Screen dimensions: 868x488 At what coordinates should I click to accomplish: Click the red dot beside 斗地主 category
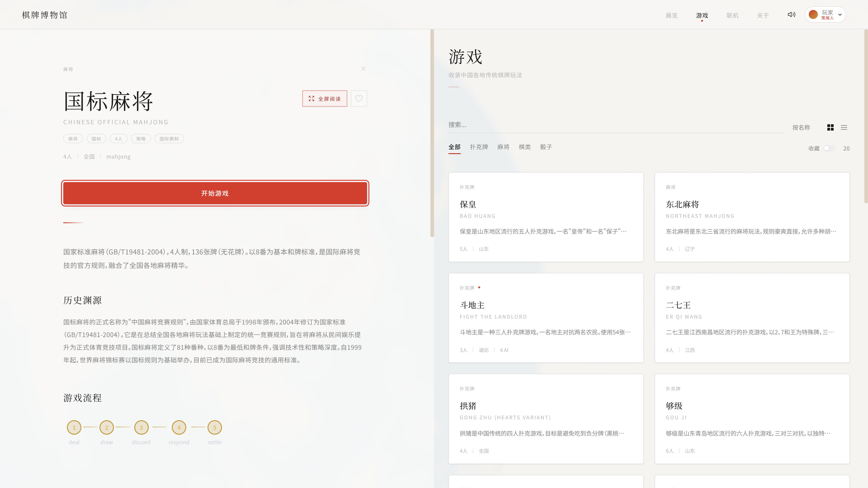click(x=479, y=287)
